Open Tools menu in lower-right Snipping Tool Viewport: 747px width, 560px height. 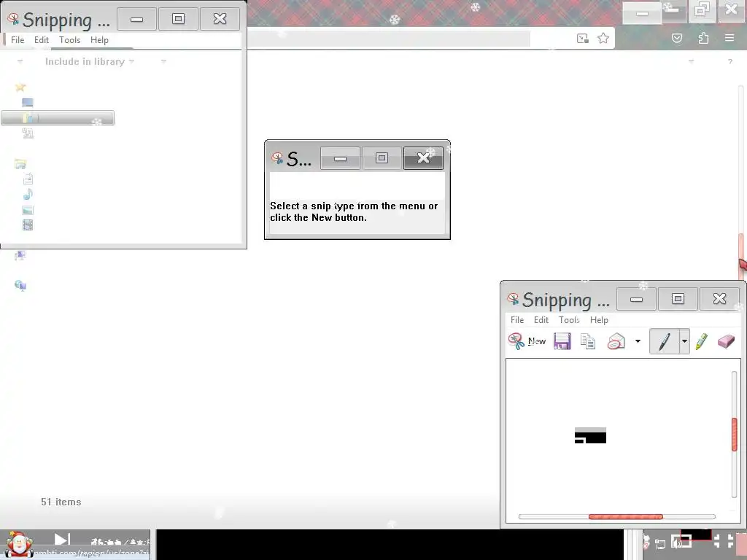(x=569, y=320)
